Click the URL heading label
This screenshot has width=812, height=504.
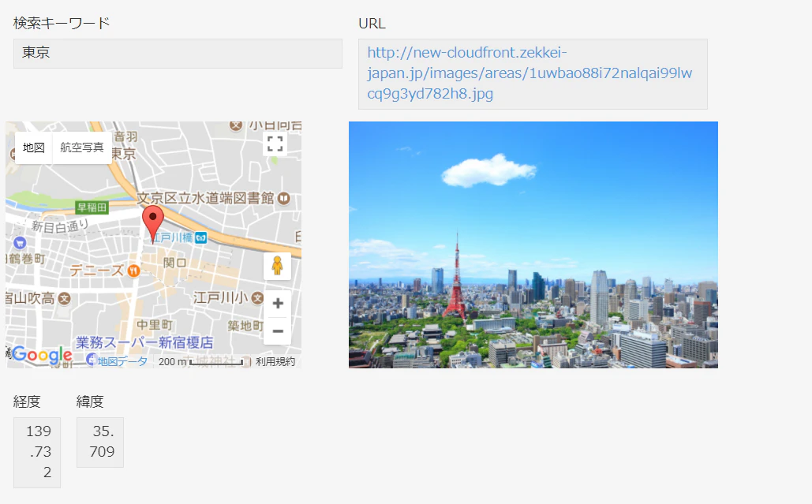(x=372, y=24)
